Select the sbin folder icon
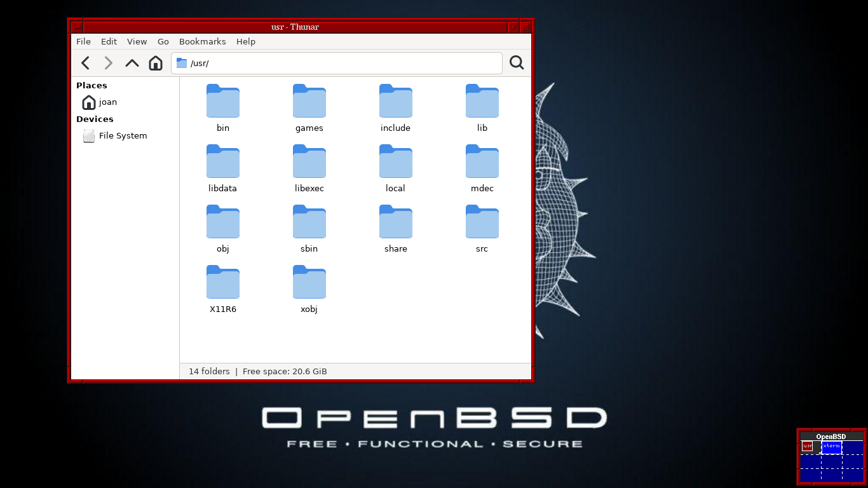The height and width of the screenshot is (488, 868). 309,222
